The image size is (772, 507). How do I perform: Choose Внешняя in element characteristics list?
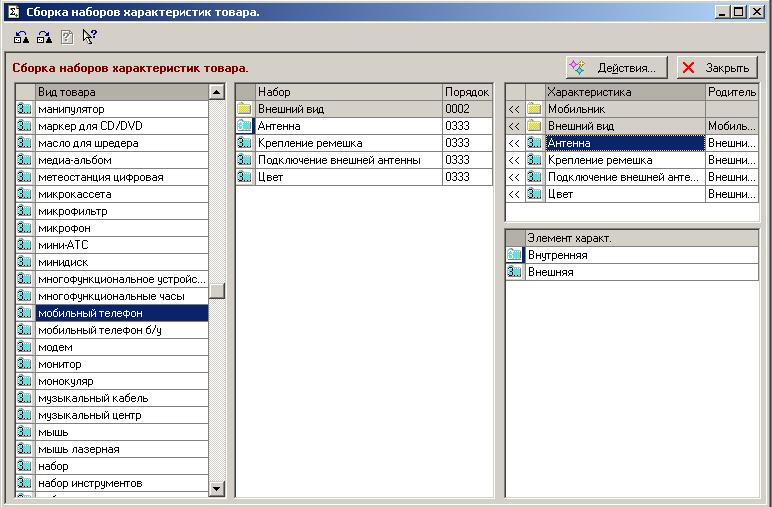[551, 272]
